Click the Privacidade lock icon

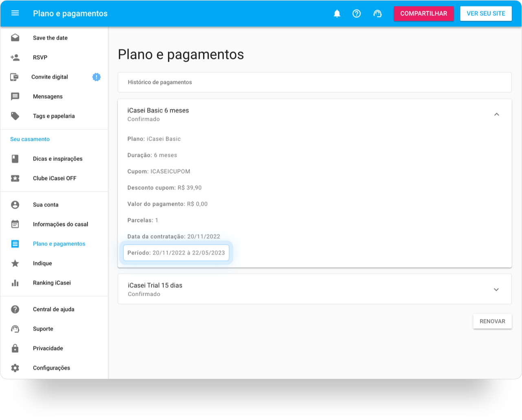coord(15,348)
